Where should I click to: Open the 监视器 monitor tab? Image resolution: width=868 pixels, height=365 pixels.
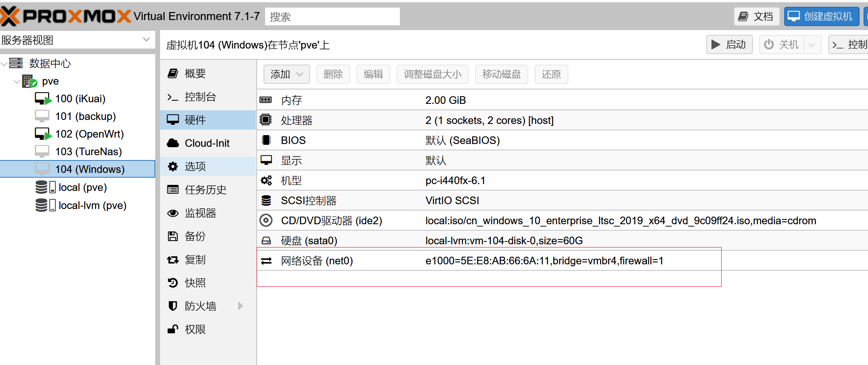208,213
